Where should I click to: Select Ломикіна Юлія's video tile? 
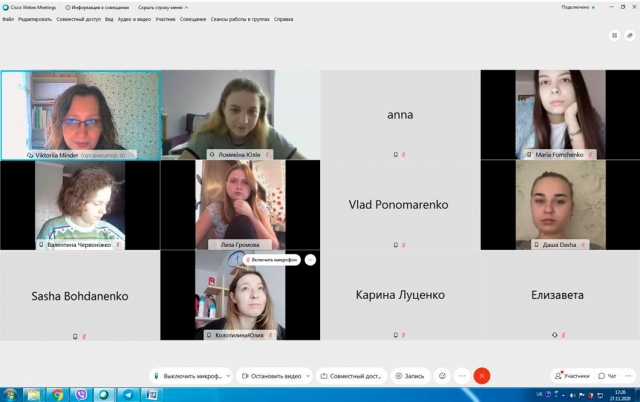[x=240, y=114]
